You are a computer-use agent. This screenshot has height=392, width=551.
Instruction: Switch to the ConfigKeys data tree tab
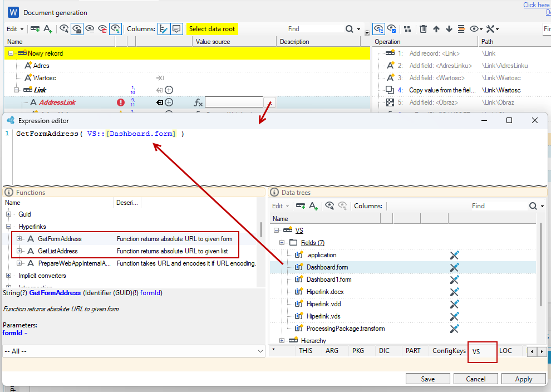[x=449, y=351]
